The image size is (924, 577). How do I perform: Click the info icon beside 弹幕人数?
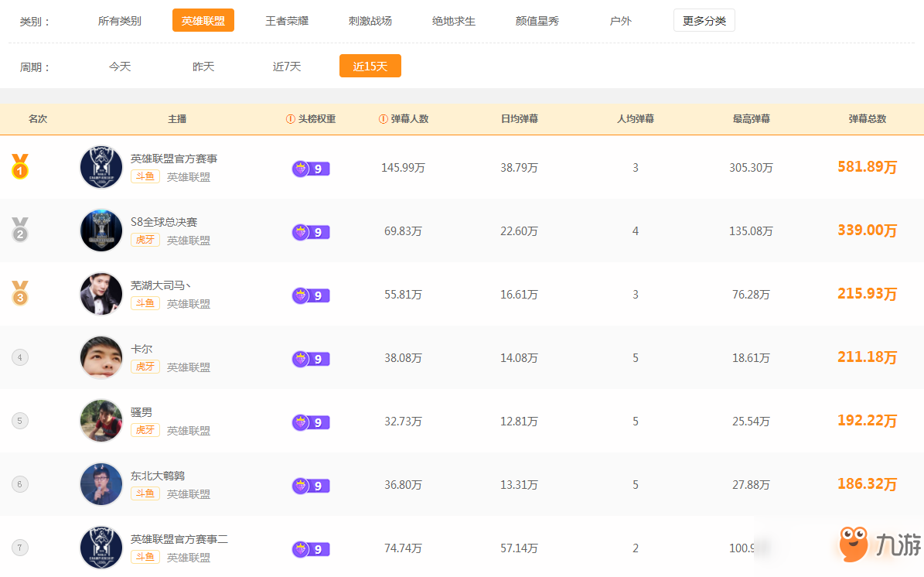tap(383, 119)
